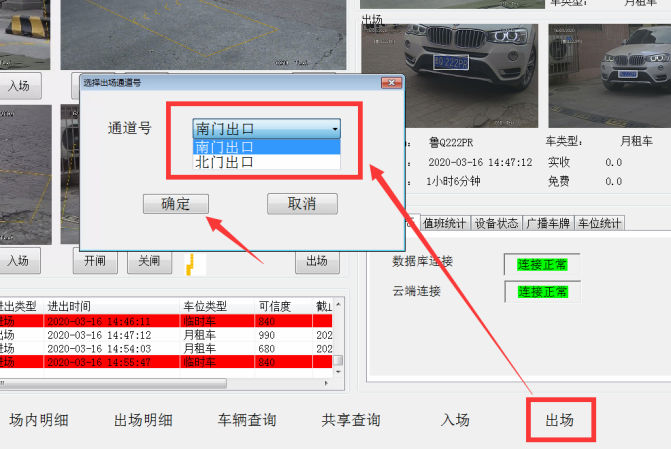Viewport: 671px width, 449px height.
Task: Expand the 通道号 dropdown arrow
Action: point(335,128)
